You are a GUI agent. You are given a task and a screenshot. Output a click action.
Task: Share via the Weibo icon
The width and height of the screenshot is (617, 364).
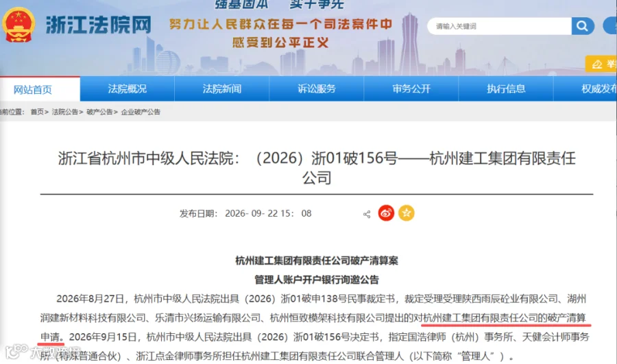[x=386, y=213]
